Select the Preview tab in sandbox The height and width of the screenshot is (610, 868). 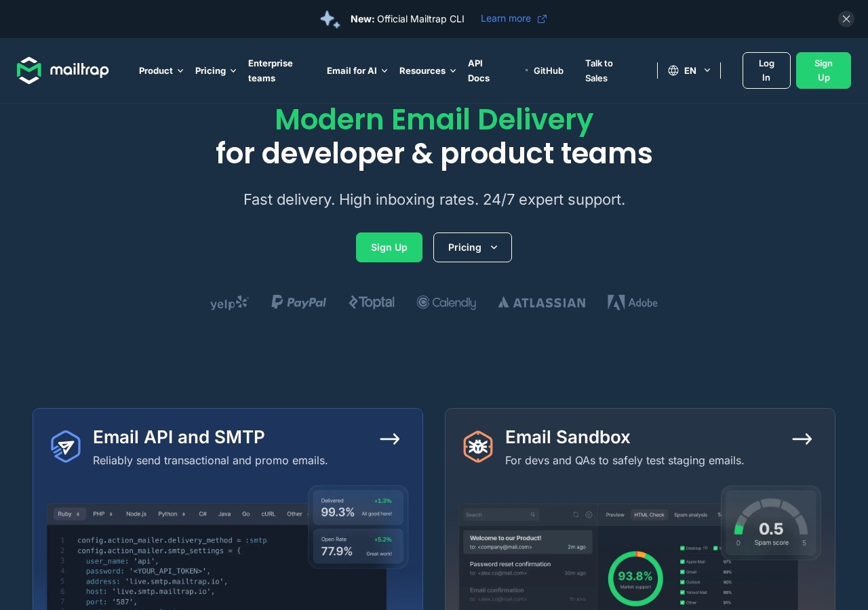[615, 514]
